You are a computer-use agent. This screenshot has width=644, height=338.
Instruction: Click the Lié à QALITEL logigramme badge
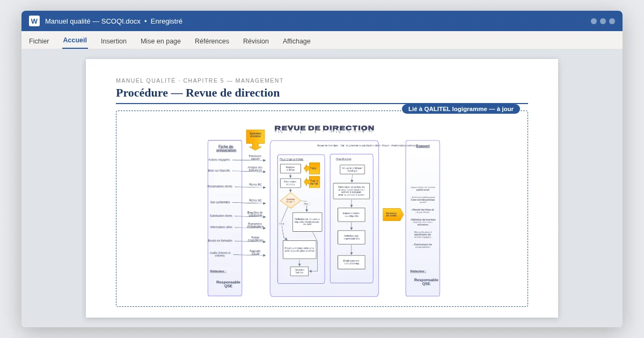(x=461, y=109)
